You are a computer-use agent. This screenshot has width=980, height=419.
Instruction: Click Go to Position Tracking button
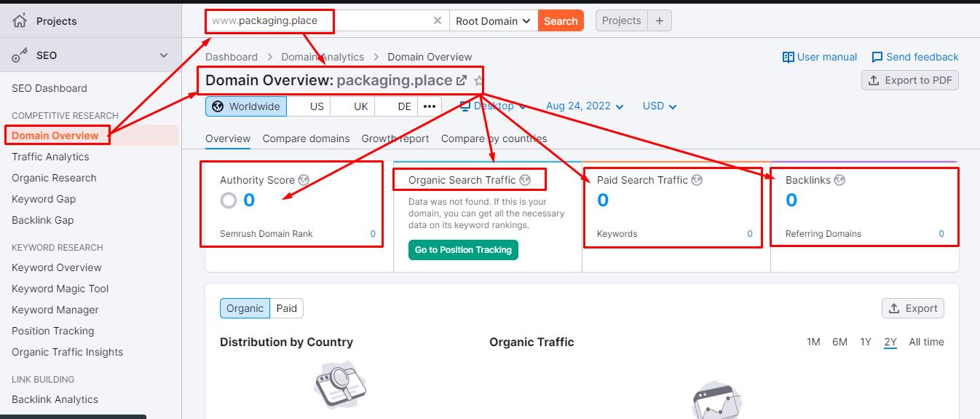pos(463,250)
